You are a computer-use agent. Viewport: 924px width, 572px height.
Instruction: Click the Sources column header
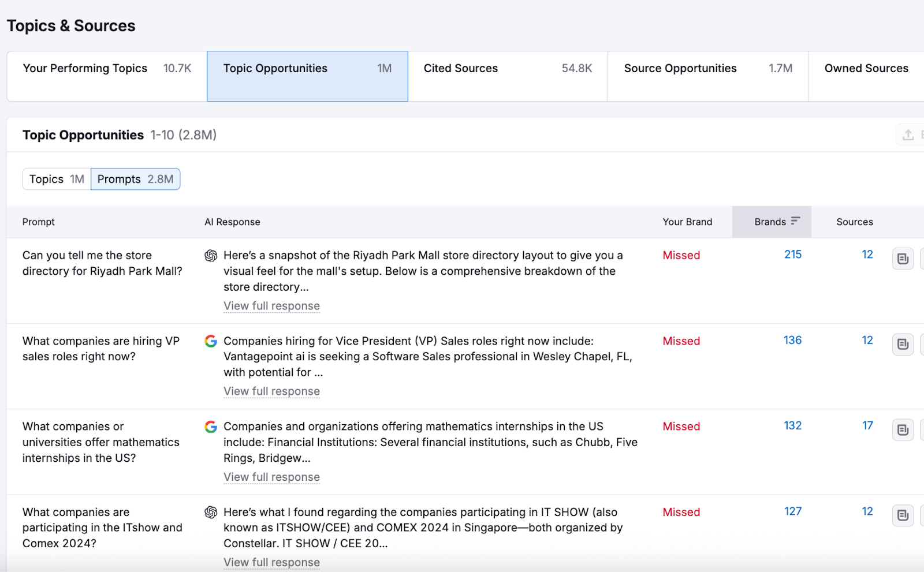854,222
